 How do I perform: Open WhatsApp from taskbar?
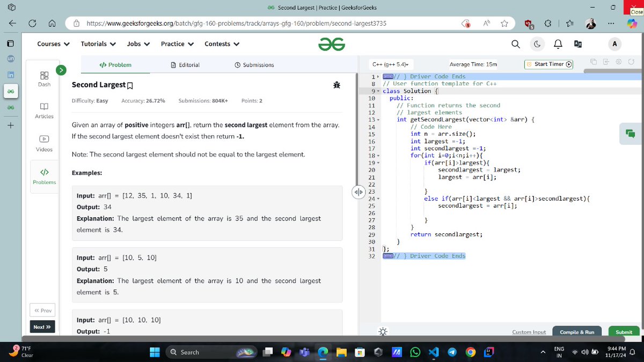click(415, 352)
